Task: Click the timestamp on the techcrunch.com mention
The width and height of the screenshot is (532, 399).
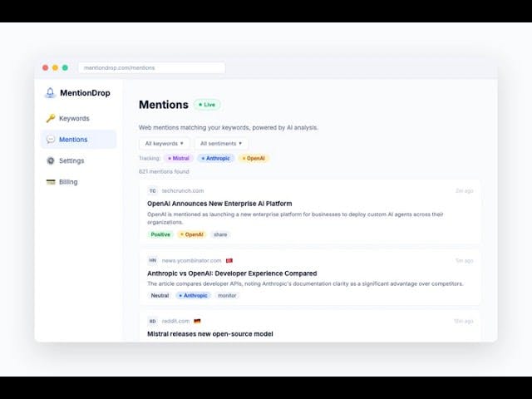Action: tap(464, 190)
